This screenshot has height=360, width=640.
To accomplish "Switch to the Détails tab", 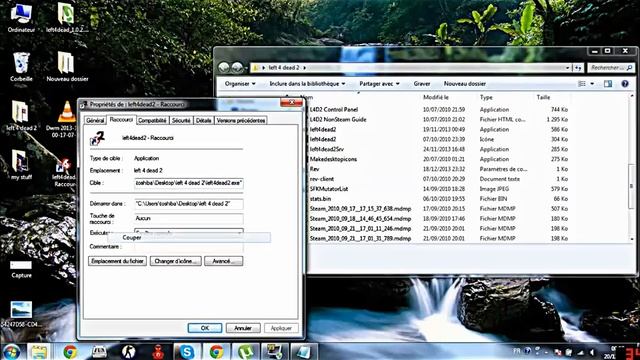I will (203, 120).
